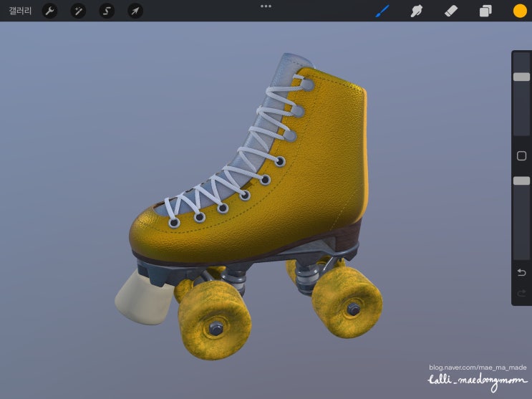Open the Gallery (갤러리) view
532x399 pixels.
pos(20,11)
